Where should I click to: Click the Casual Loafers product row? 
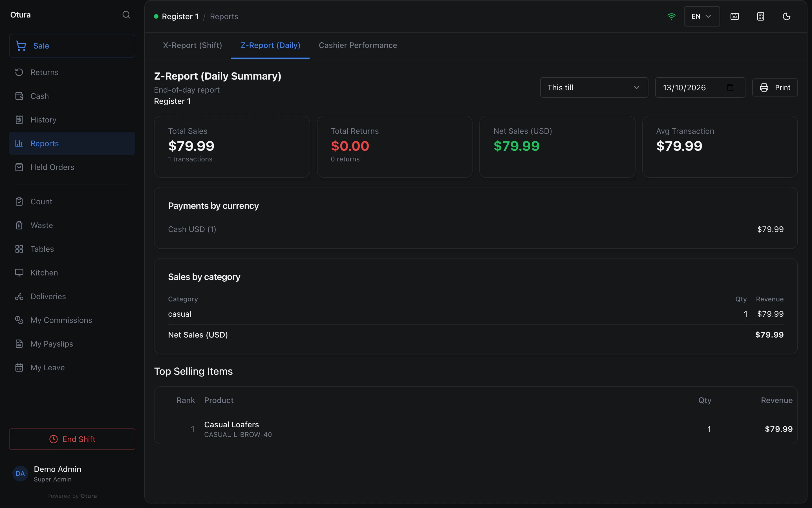[x=475, y=429]
